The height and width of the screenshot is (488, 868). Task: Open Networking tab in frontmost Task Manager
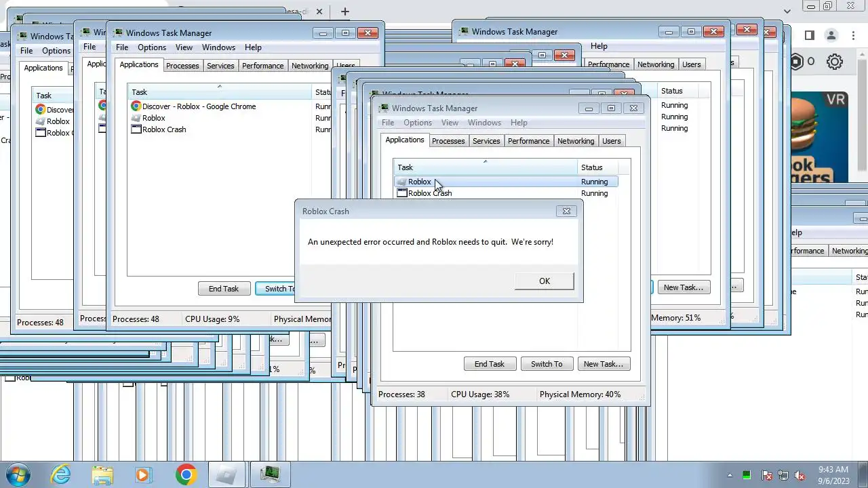point(576,141)
